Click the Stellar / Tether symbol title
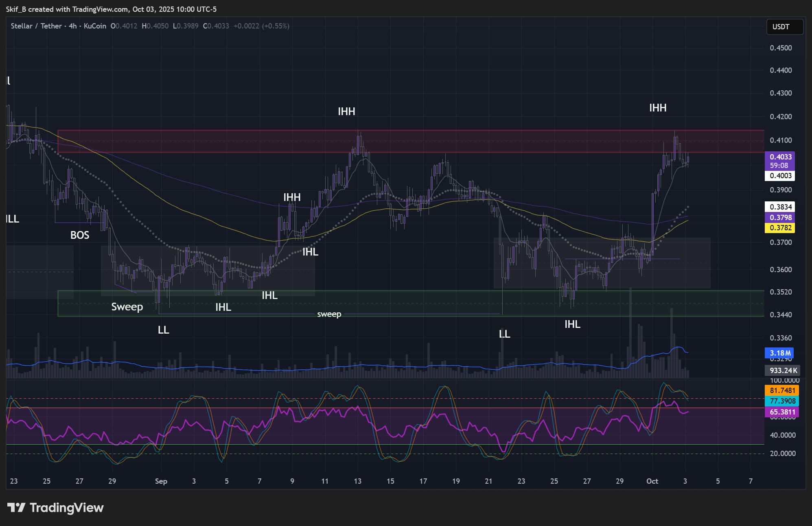Image resolution: width=812 pixels, height=526 pixels. pos(36,26)
